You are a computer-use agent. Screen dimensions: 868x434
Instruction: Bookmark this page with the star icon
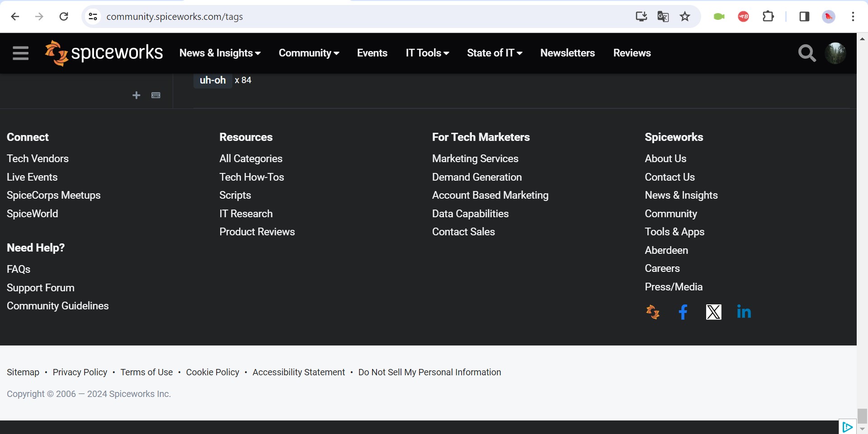point(685,17)
